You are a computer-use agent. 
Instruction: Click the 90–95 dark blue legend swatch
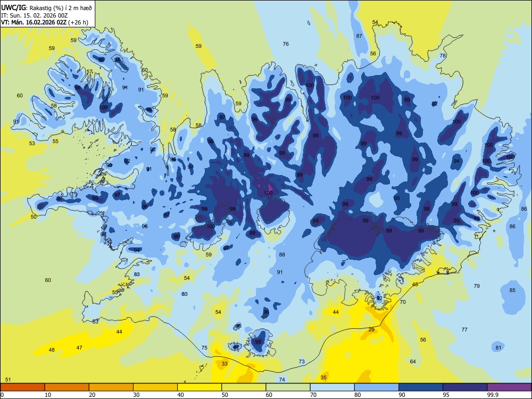coord(421,387)
